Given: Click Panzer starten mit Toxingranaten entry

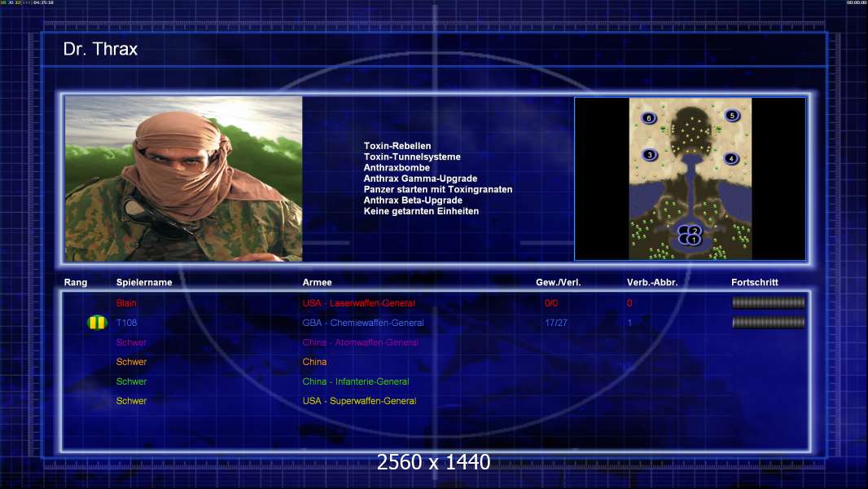Looking at the screenshot, I should 438,189.
